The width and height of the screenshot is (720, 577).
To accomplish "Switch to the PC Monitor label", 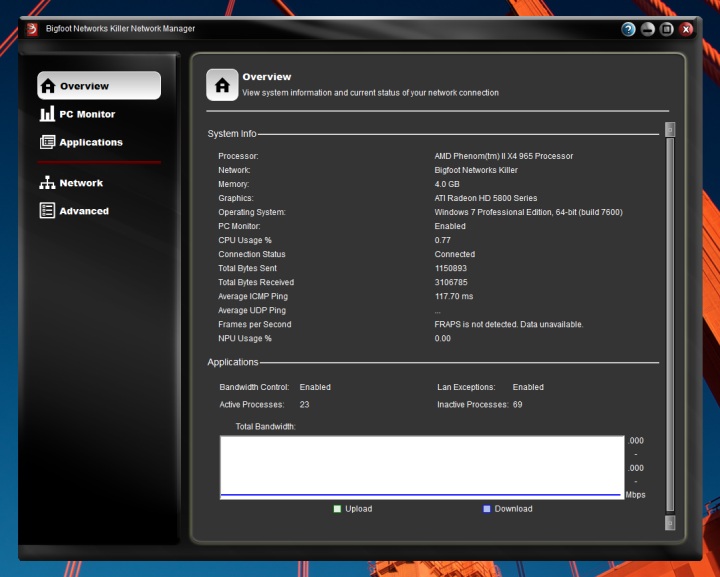I will pyautogui.click(x=87, y=114).
